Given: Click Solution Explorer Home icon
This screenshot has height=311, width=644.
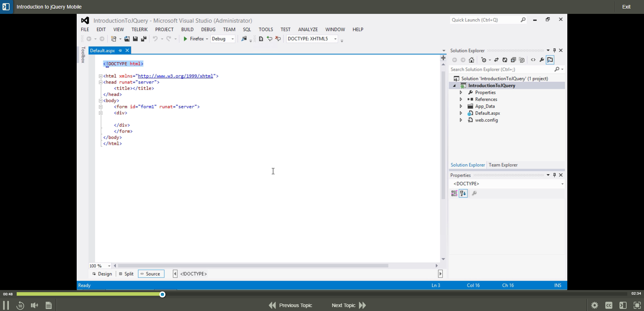Looking at the screenshot, I should click(x=471, y=60).
